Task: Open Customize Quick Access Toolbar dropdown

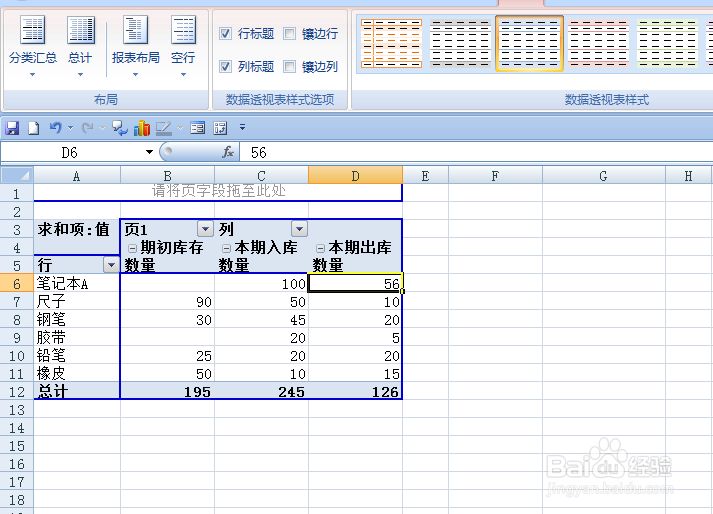Action: [x=242, y=128]
